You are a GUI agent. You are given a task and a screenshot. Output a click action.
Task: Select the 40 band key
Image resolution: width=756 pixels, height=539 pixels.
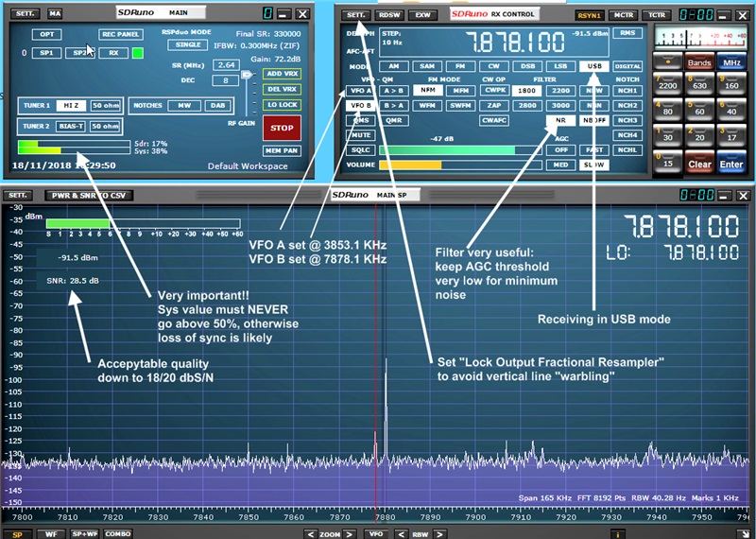click(x=731, y=111)
